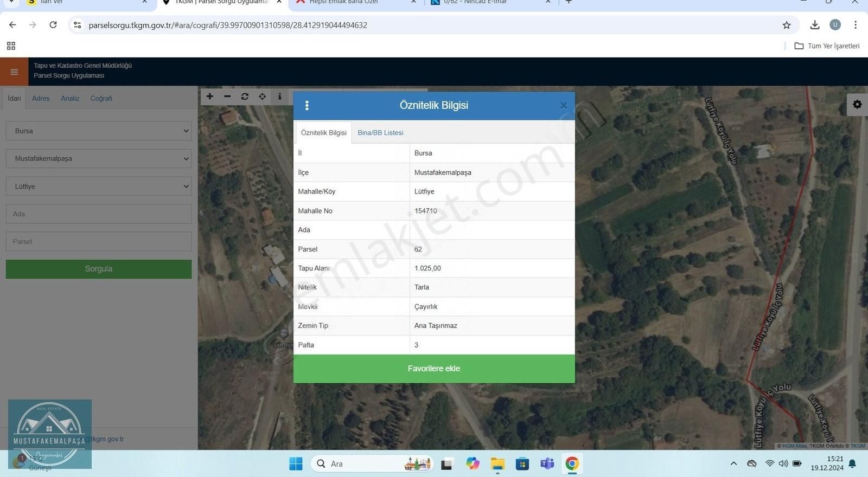The width and height of the screenshot is (868, 477).
Task: Open File Explorer from taskbar
Action: pos(497,464)
